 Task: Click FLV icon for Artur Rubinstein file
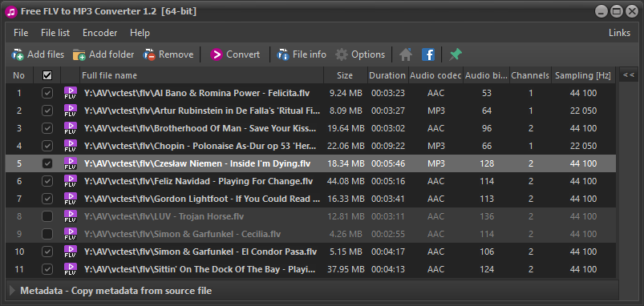click(71, 111)
